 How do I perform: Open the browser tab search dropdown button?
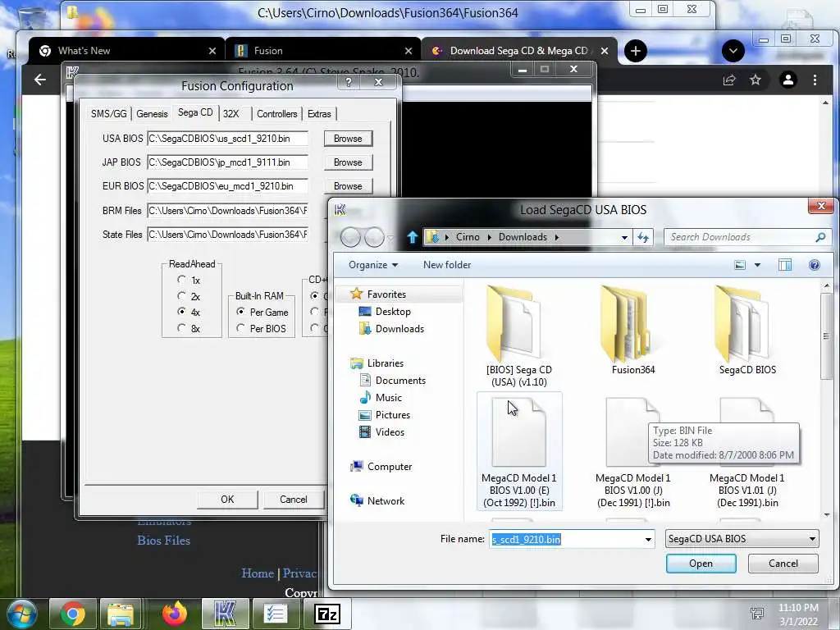pyautogui.click(x=733, y=51)
